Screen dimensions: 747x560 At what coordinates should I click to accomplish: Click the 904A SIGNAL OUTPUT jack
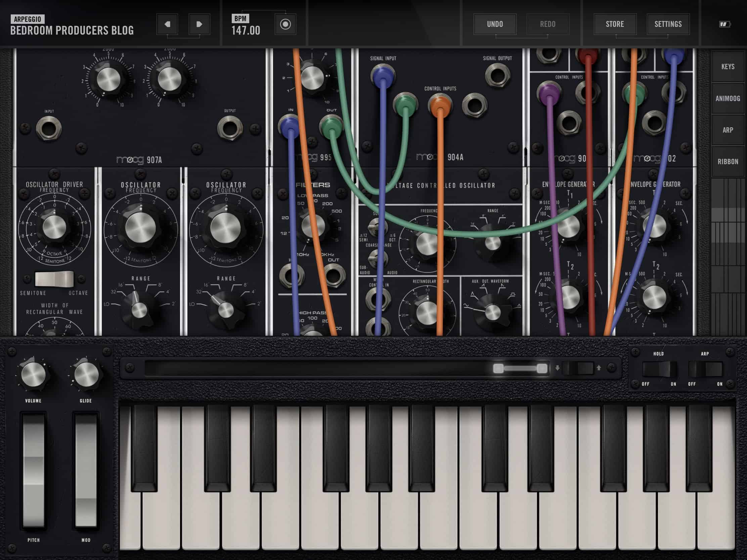click(497, 75)
